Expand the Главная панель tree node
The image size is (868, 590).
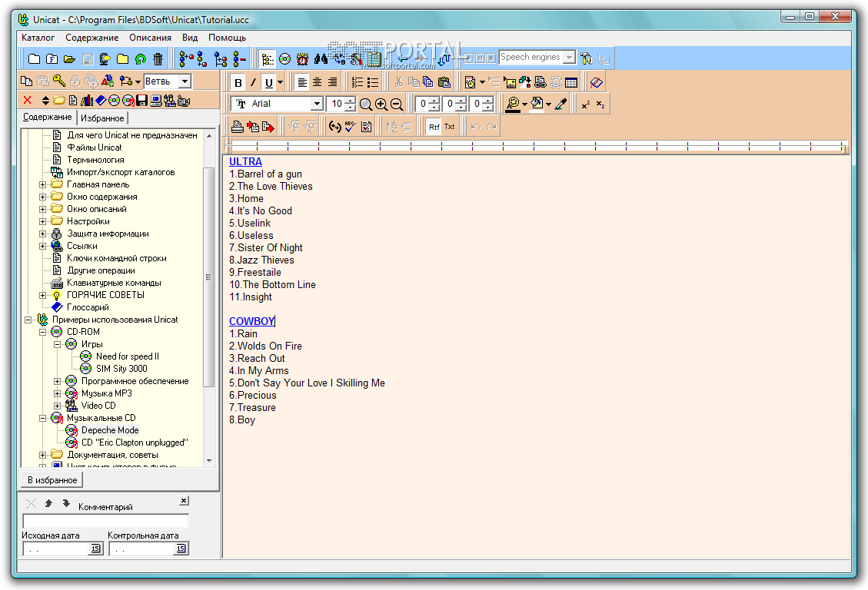[42, 184]
